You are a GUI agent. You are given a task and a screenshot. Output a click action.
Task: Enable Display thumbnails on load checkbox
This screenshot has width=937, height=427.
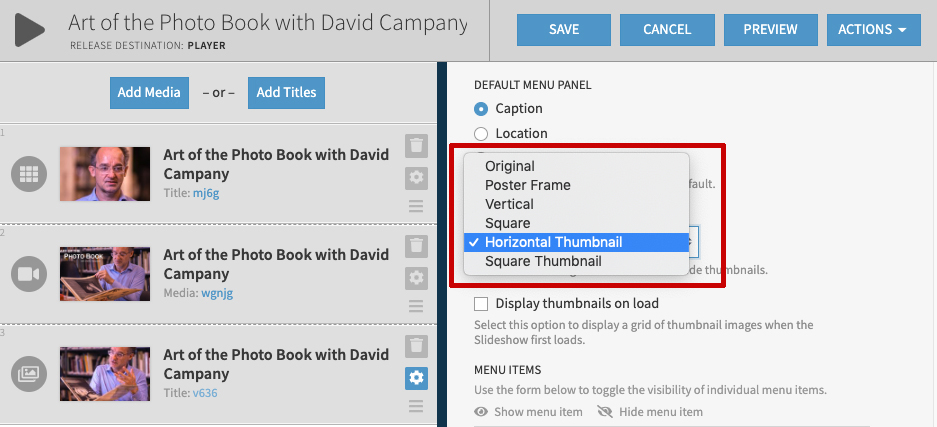pyautogui.click(x=481, y=303)
